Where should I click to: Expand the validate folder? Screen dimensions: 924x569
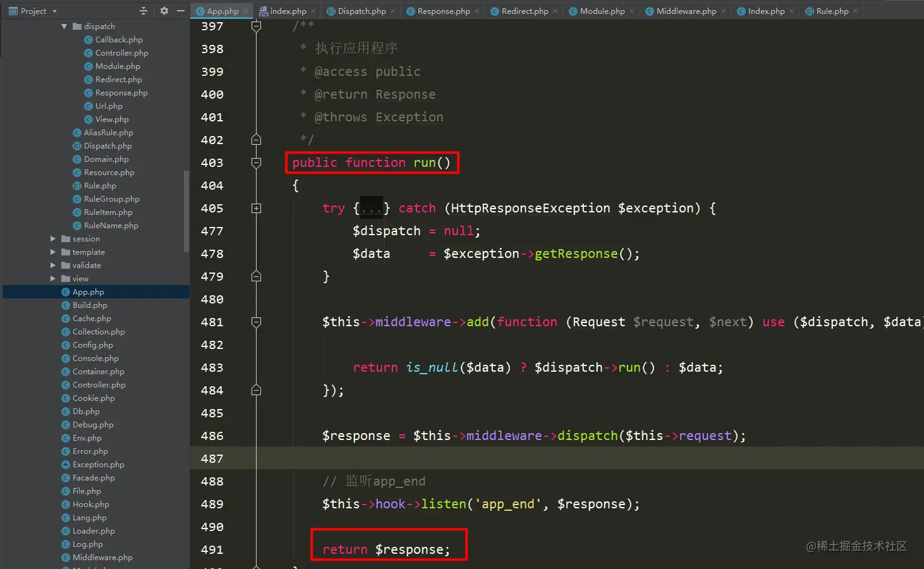pyautogui.click(x=53, y=266)
